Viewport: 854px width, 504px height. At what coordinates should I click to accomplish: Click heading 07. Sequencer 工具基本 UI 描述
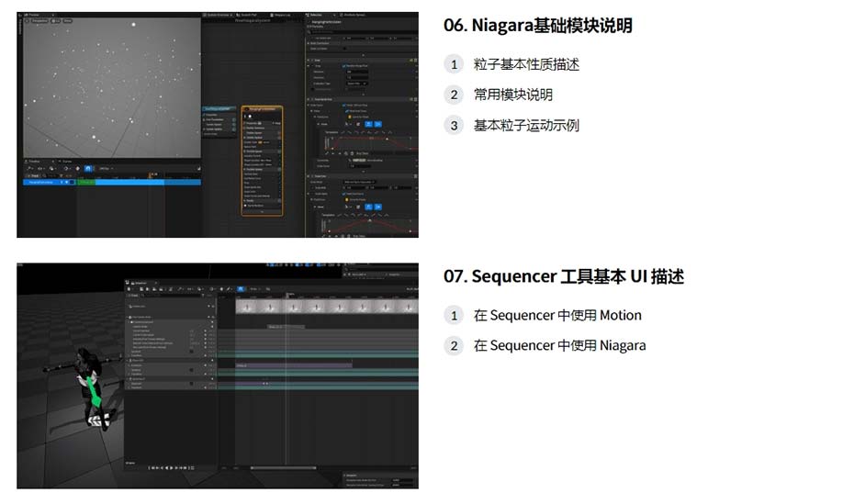(564, 276)
